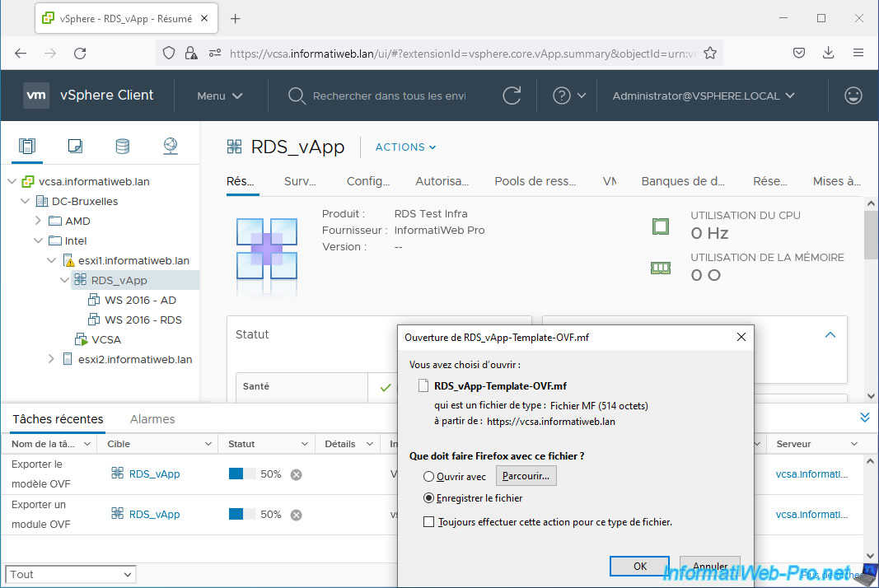Expand esxi2.informatiweb.lan host node
Viewport: 879px width, 588px height.
coord(51,359)
